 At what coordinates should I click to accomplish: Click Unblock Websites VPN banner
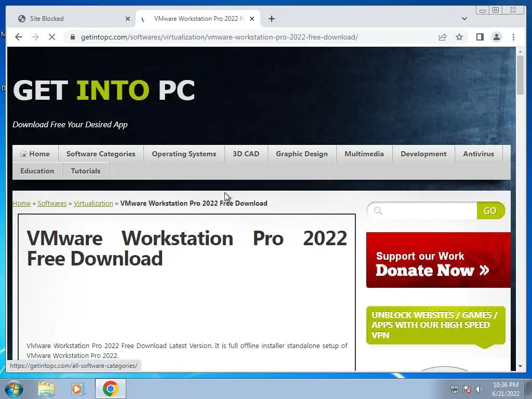pos(436,325)
